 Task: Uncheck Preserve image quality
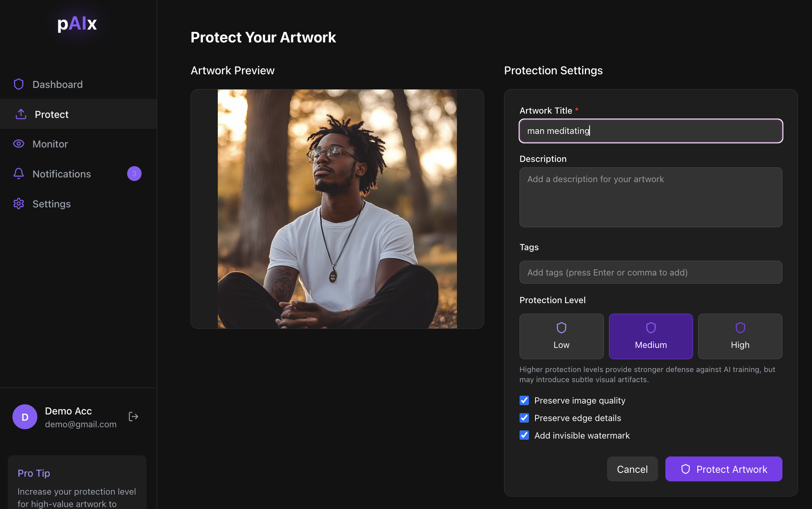pos(524,400)
